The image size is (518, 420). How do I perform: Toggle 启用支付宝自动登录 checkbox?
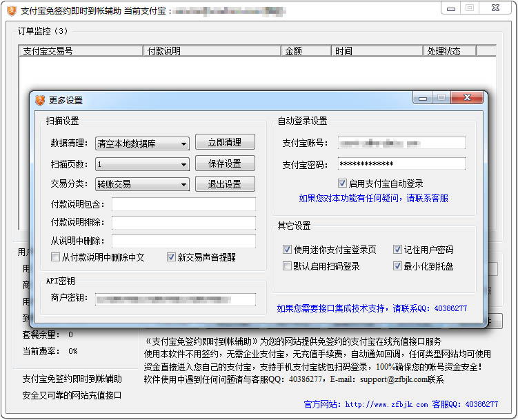[x=342, y=183]
